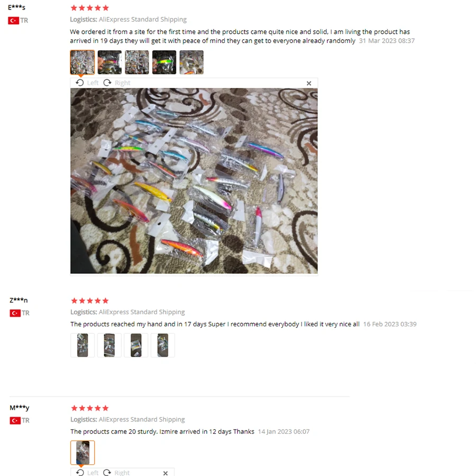
Task: Click rotate left icon under M***y review
Action: pyautogui.click(x=80, y=472)
